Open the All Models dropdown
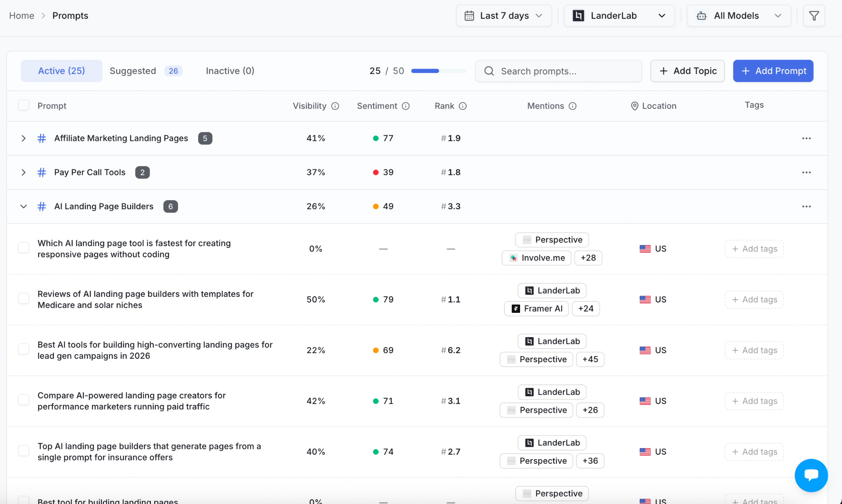 739,16
